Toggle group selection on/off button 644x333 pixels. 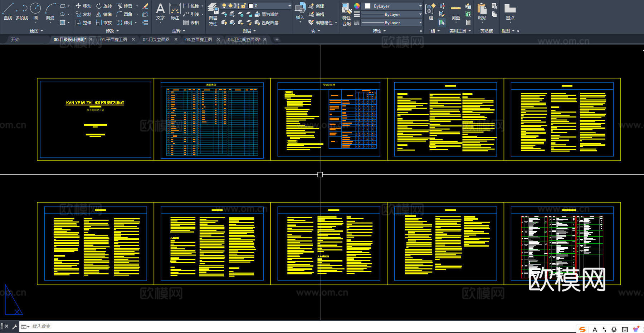tap(442, 23)
